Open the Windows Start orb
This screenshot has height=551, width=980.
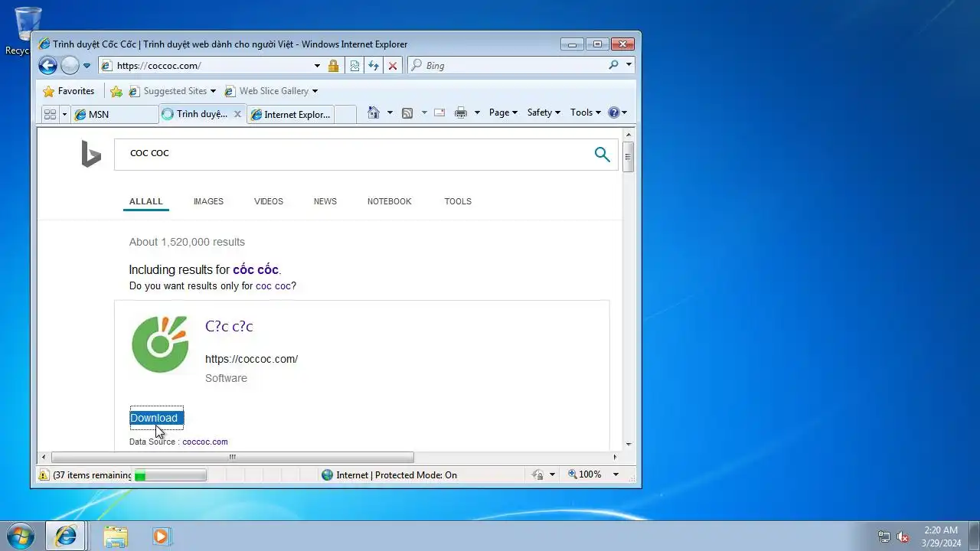pos(21,536)
